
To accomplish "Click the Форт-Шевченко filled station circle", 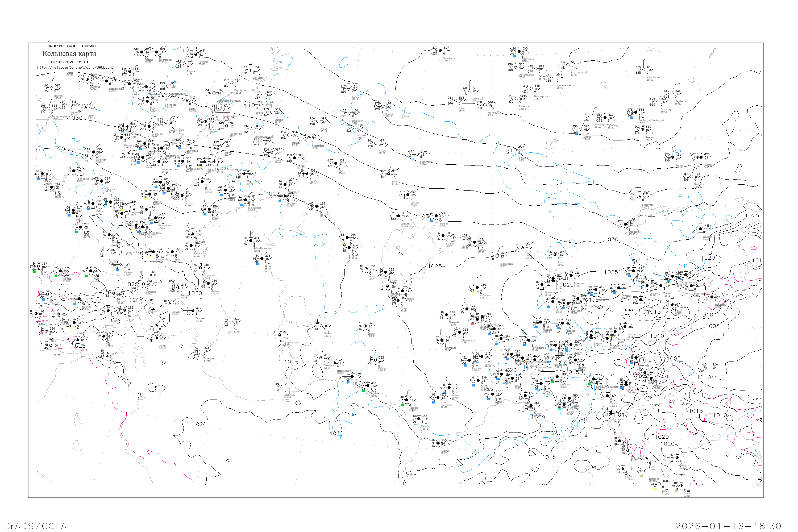I will point(251,240).
